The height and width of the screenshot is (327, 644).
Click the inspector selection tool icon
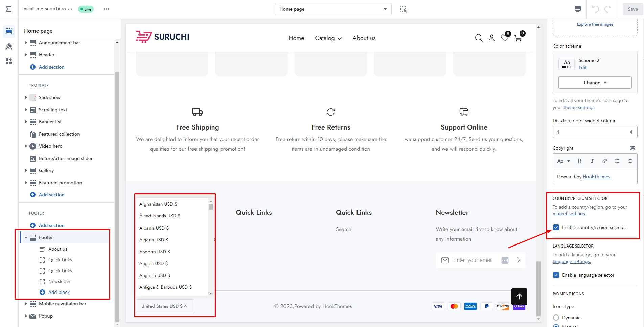click(403, 9)
